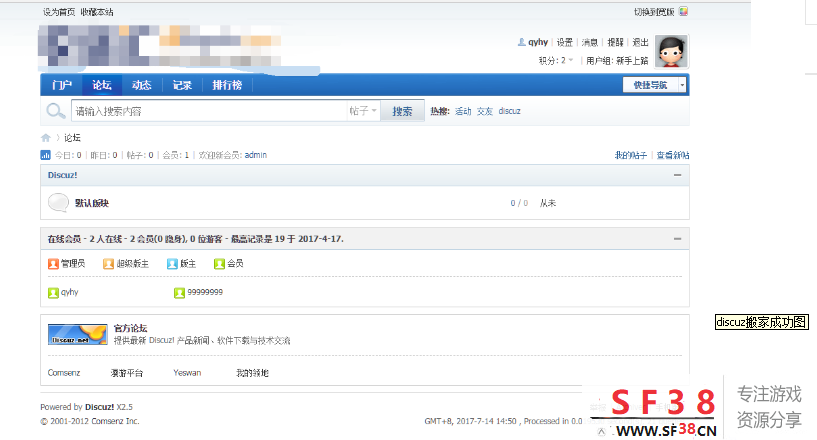This screenshot has width=817, height=440.
Task: Click 设为首页 link
Action: (59, 12)
